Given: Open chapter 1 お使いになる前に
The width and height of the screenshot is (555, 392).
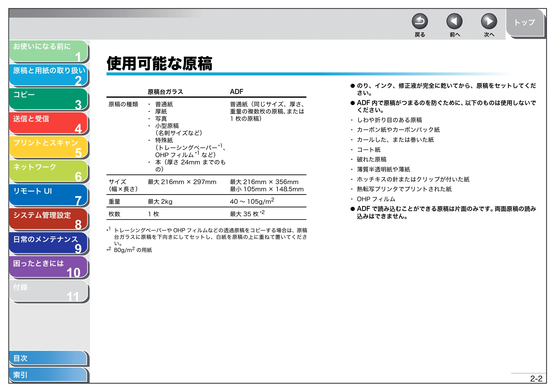Looking at the screenshot, I should 49,51.
